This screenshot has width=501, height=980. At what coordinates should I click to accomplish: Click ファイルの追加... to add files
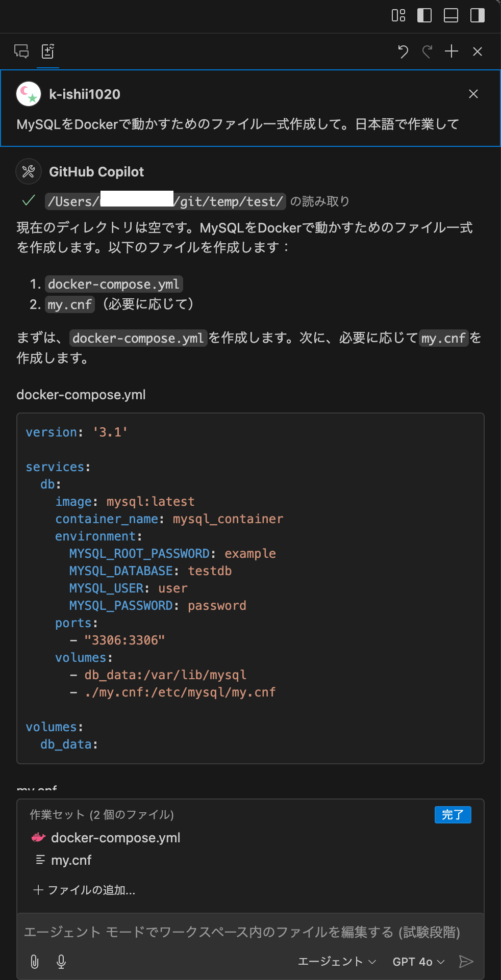84,890
